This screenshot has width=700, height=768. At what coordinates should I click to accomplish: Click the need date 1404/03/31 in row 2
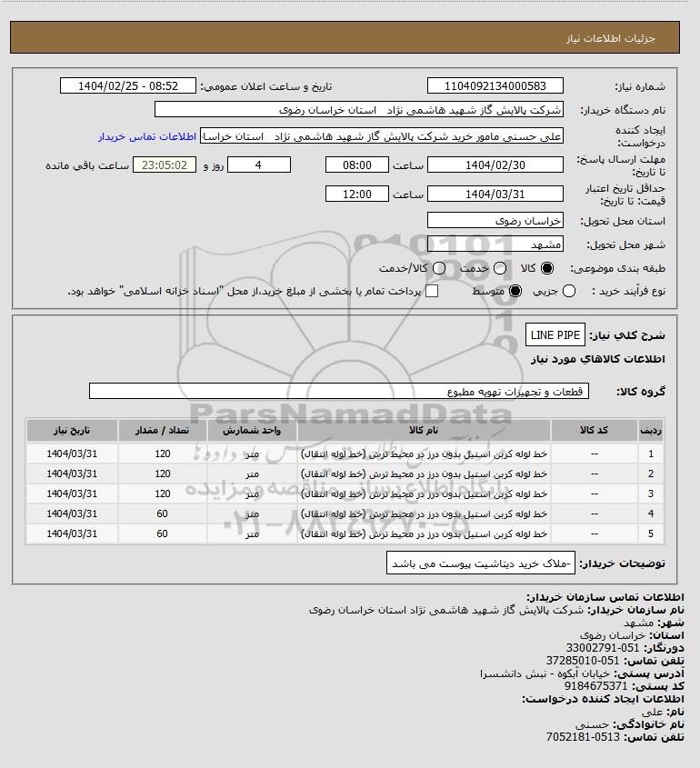(72, 474)
